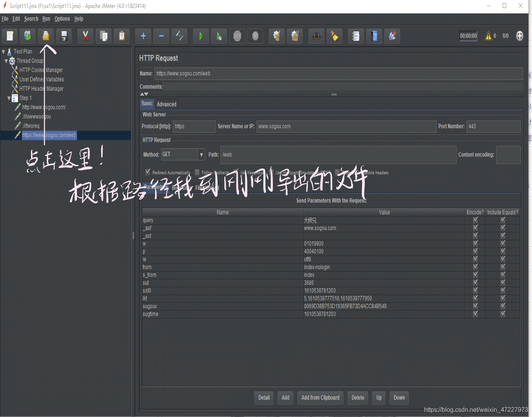Click the Toggle enable/disable icon
This screenshot has height=417, width=532.
pyautogui.click(x=179, y=36)
